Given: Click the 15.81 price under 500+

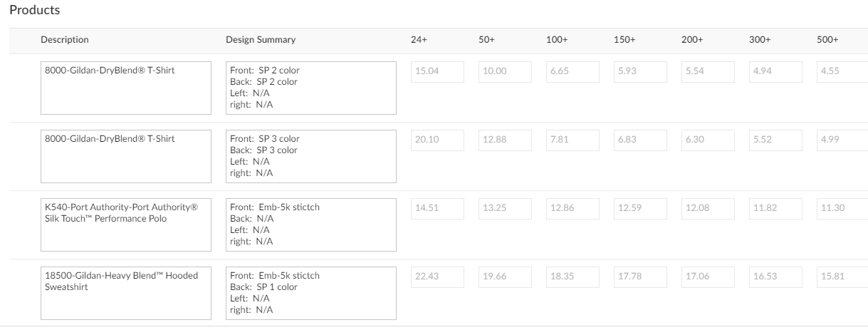Looking at the screenshot, I should point(842,277).
